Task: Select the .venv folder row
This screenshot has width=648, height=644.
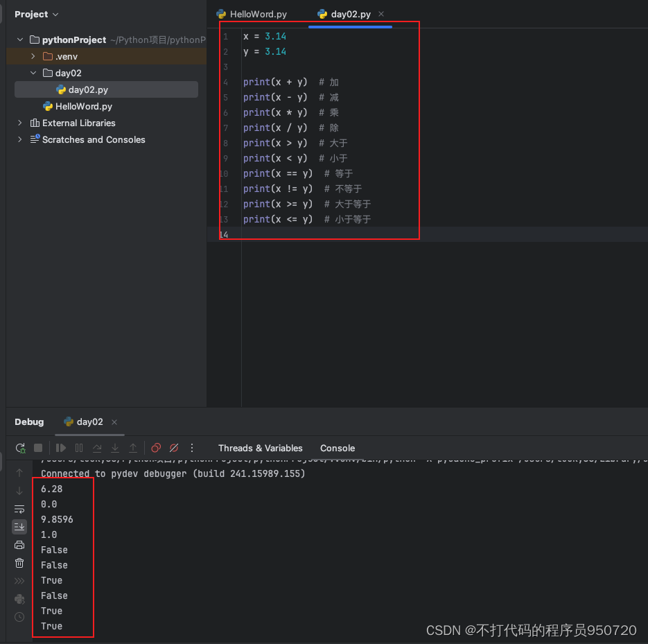Action: (x=106, y=56)
